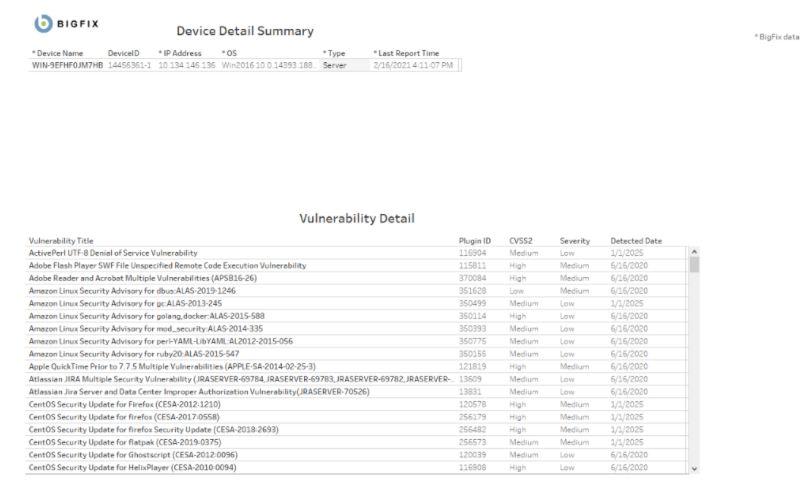Click plugin ID 116908

point(472,467)
